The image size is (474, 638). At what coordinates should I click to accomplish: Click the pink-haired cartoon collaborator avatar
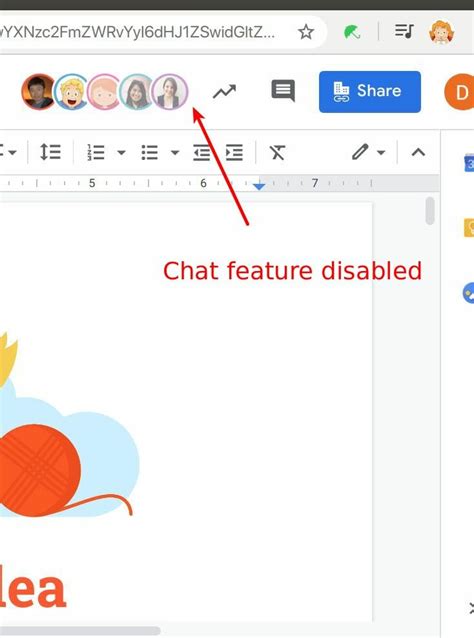tap(104, 92)
